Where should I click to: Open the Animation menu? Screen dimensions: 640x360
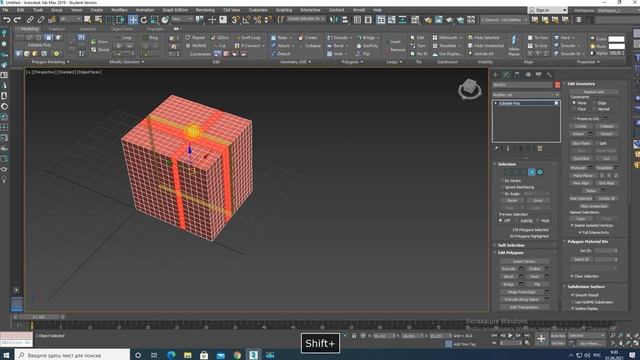pyautogui.click(x=145, y=10)
